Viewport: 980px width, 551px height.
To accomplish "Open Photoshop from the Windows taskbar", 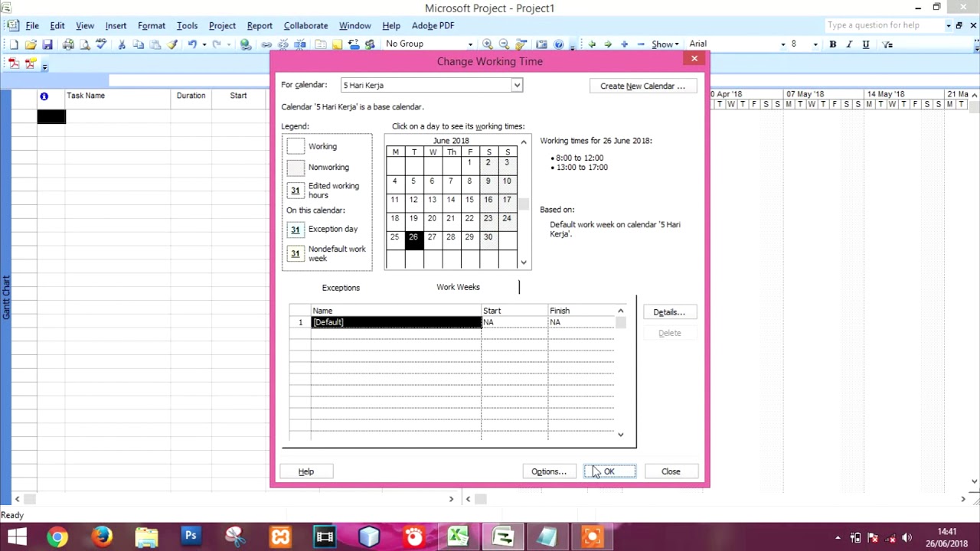I will coord(191,536).
